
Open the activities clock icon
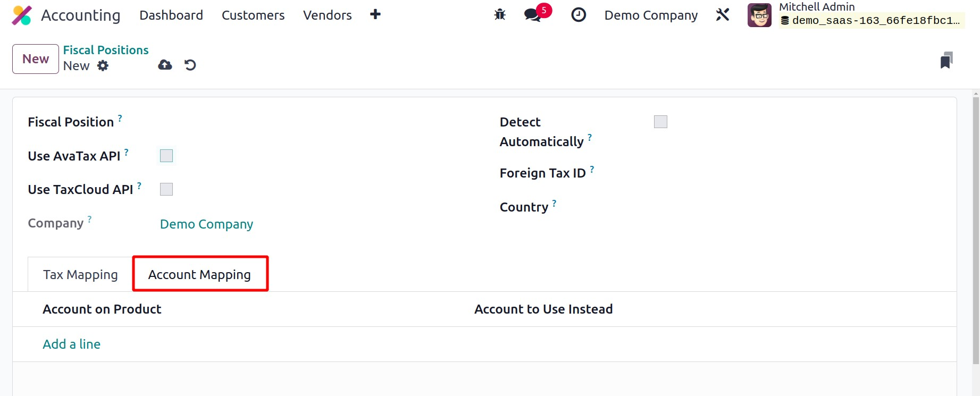point(578,15)
